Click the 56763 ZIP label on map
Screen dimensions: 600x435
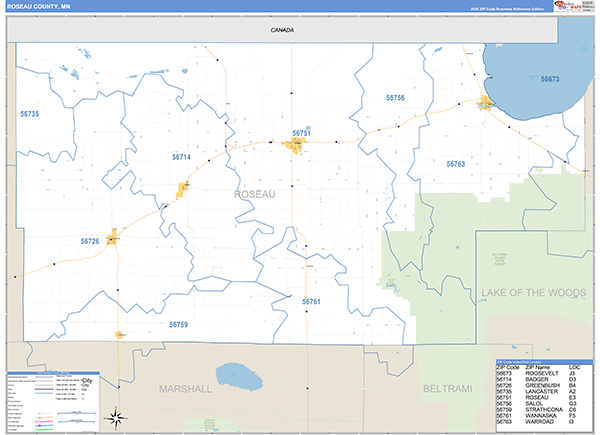tap(456, 164)
